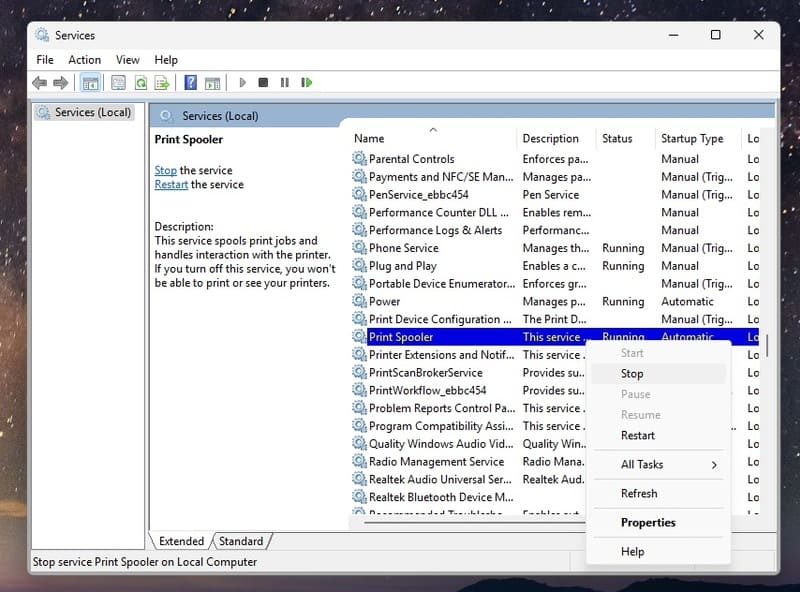Open Properties sheet toolbar icon

tap(118, 83)
